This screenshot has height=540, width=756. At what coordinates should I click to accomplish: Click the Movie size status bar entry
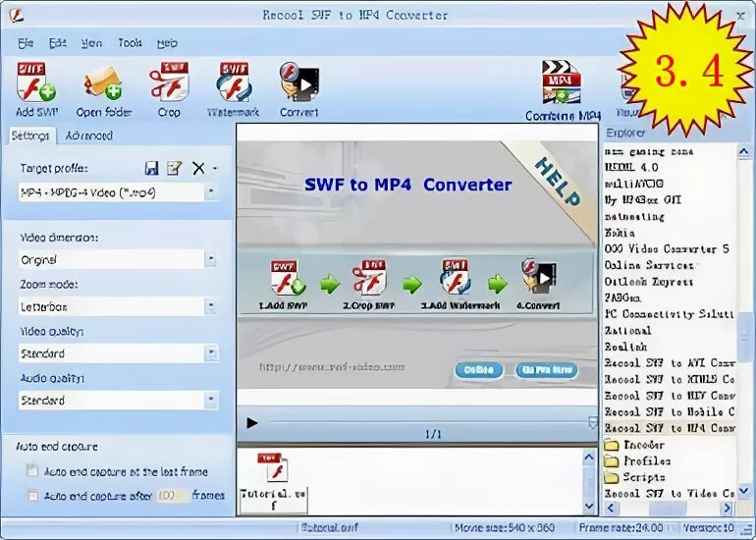tap(506, 528)
